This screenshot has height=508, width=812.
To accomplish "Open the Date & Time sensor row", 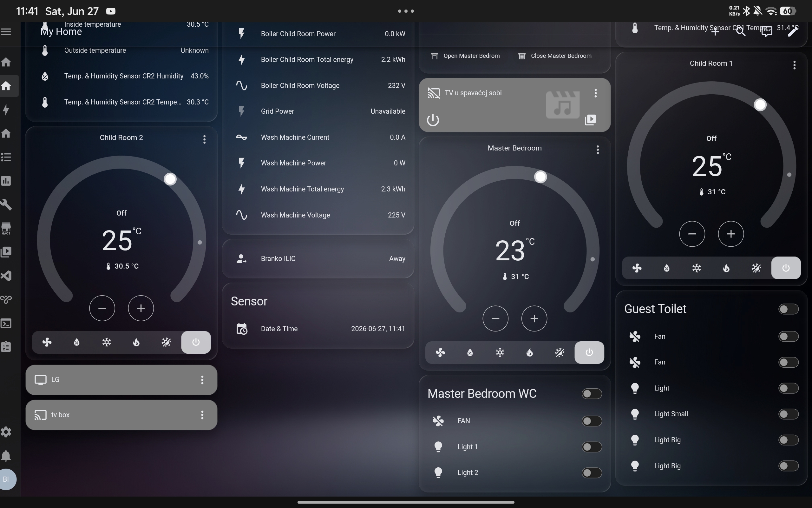I will click(x=318, y=329).
